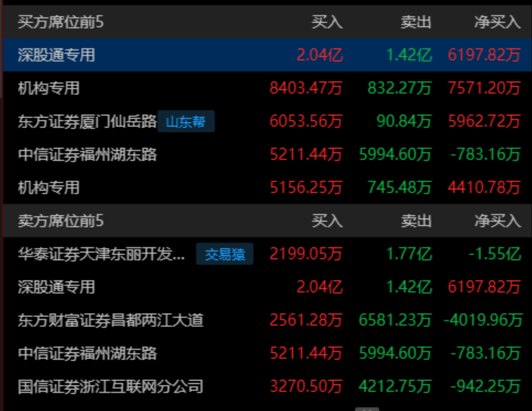
Task: Click 净买入 column header in 买方席位前5 section
Action: coord(497,22)
